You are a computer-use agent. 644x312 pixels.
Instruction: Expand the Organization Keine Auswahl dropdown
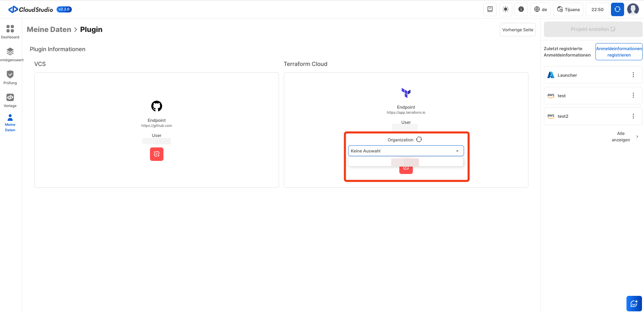coord(406,151)
